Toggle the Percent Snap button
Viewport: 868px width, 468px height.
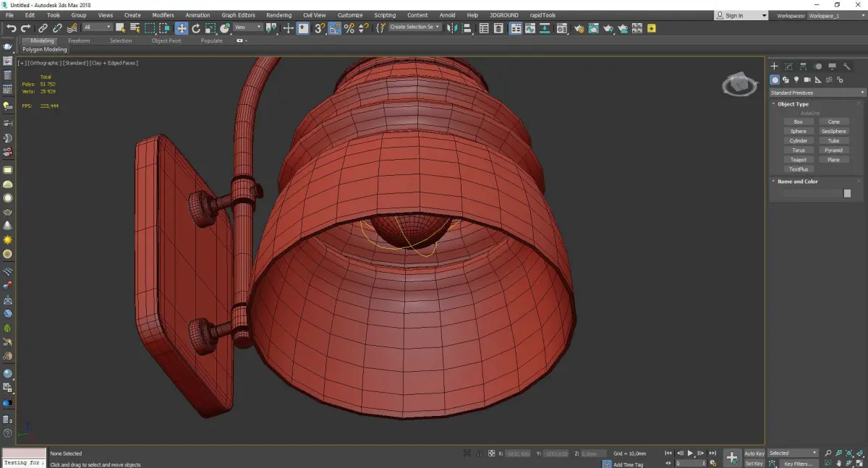coord(349,28)
